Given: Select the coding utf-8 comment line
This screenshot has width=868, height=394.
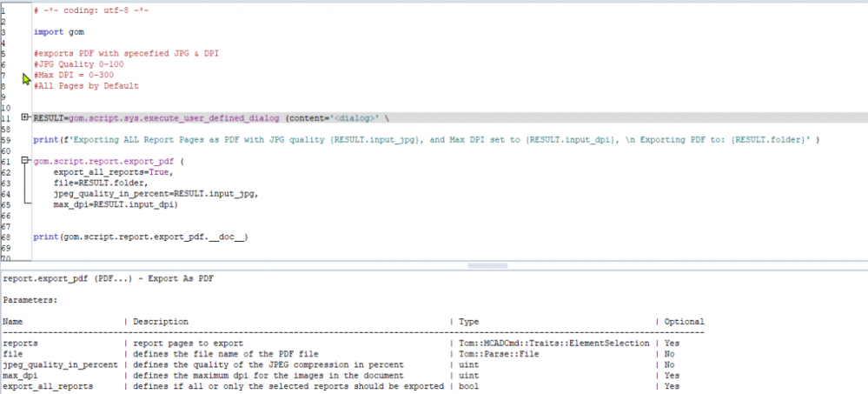Looking at the screenshot, I should click(x=91, y=10).
